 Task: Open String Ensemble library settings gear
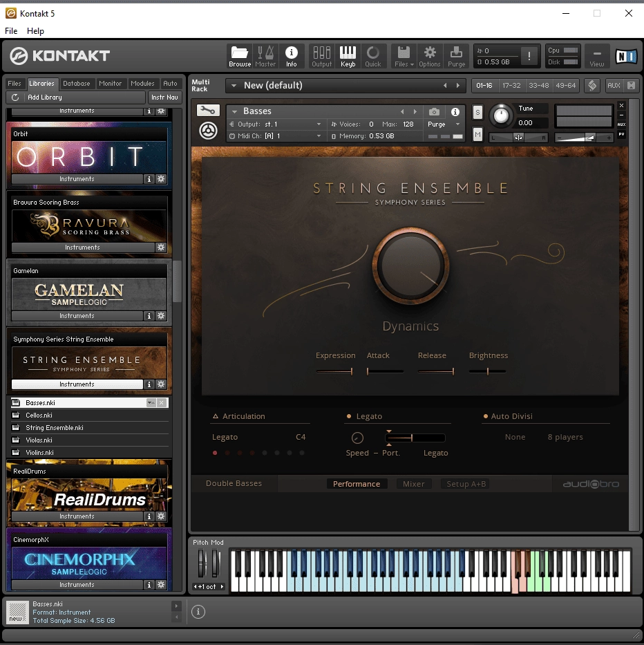[161, 384]
